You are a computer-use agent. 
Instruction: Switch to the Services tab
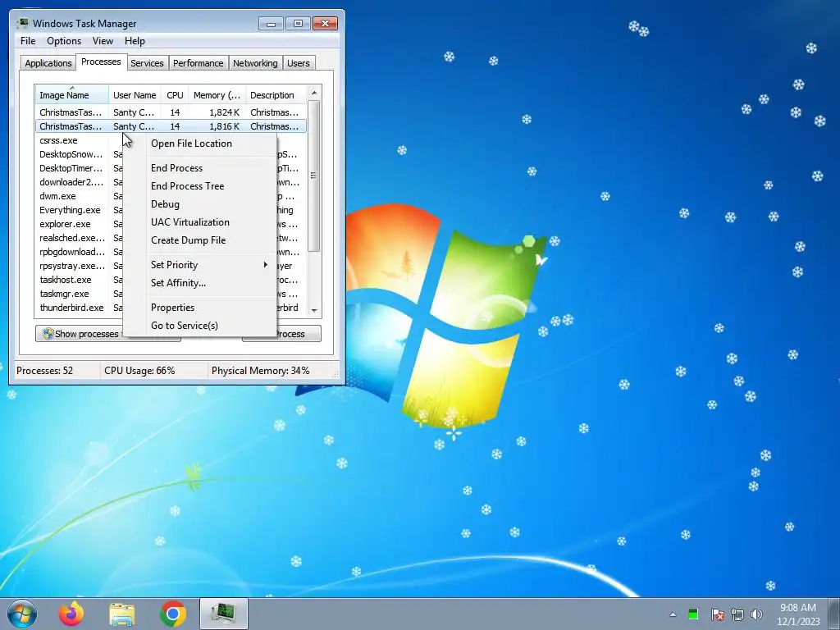147,63
